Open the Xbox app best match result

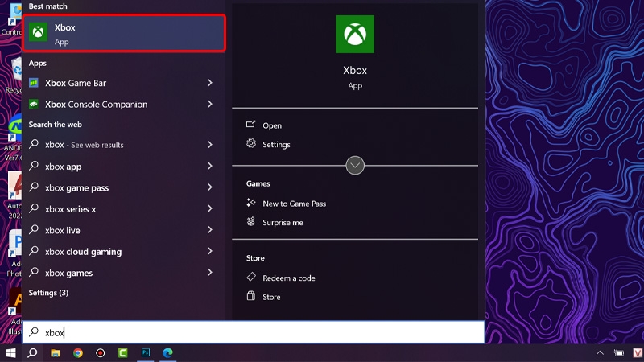click(x=124, y=33)
